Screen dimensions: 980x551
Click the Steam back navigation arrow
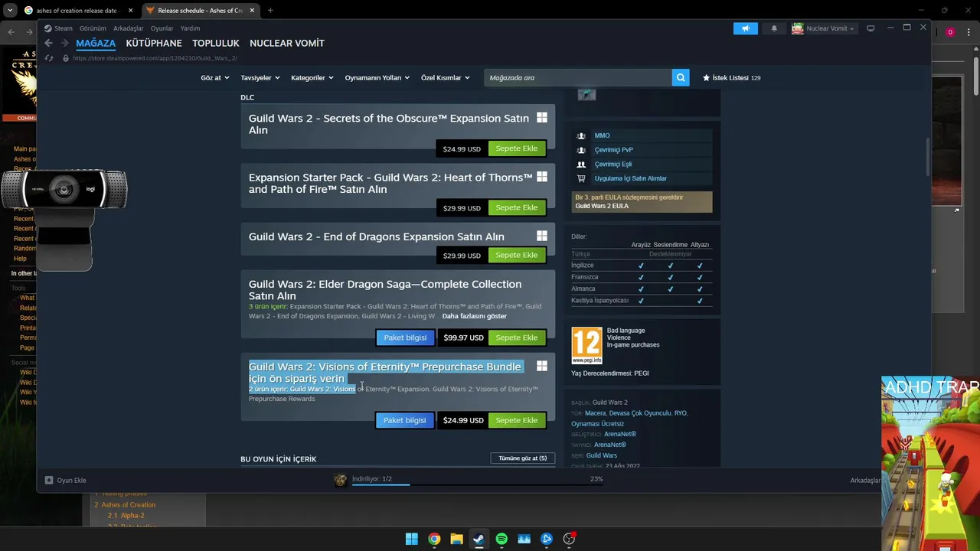click(x=48, y=43)
